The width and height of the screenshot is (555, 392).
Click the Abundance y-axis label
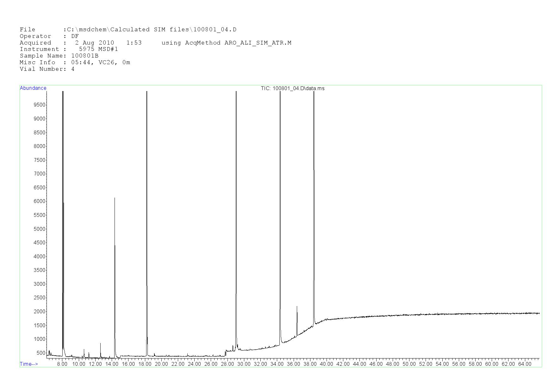point(33,88)
